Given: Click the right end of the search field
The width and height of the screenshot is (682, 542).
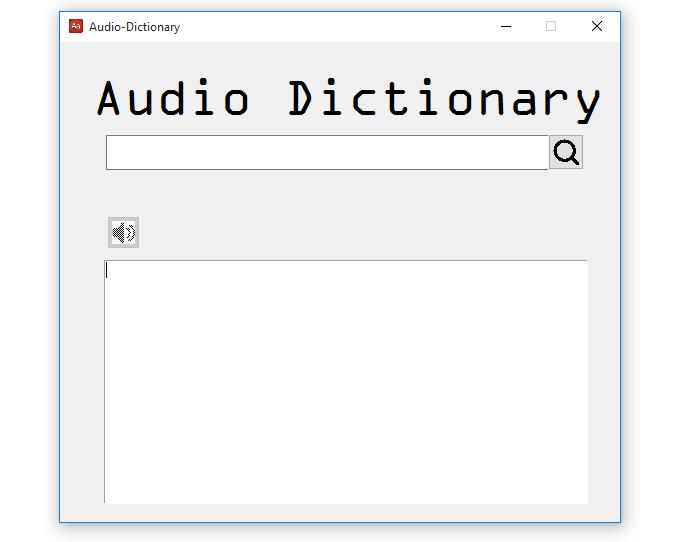Looking at the screenshot, I should [x=535, y=153].
